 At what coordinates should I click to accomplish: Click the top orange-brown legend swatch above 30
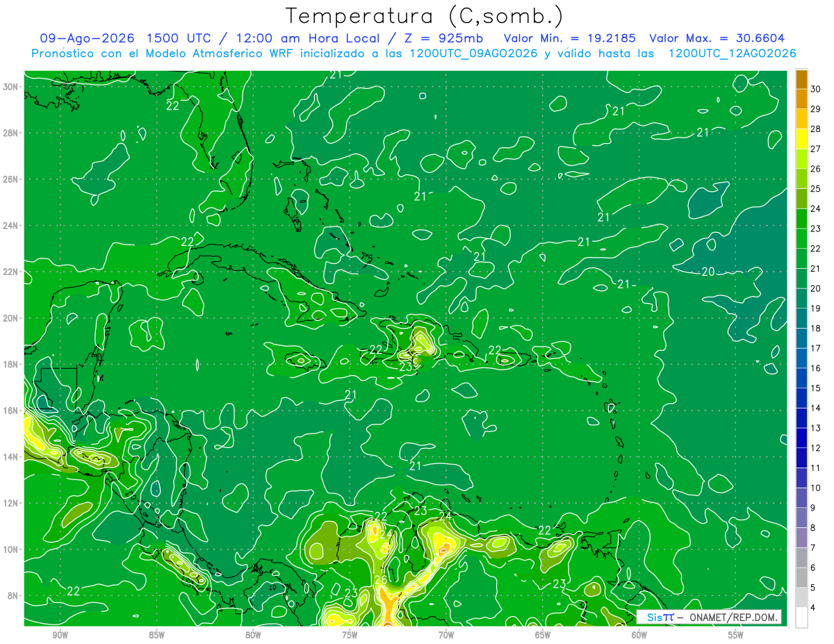tap(801, 79)
